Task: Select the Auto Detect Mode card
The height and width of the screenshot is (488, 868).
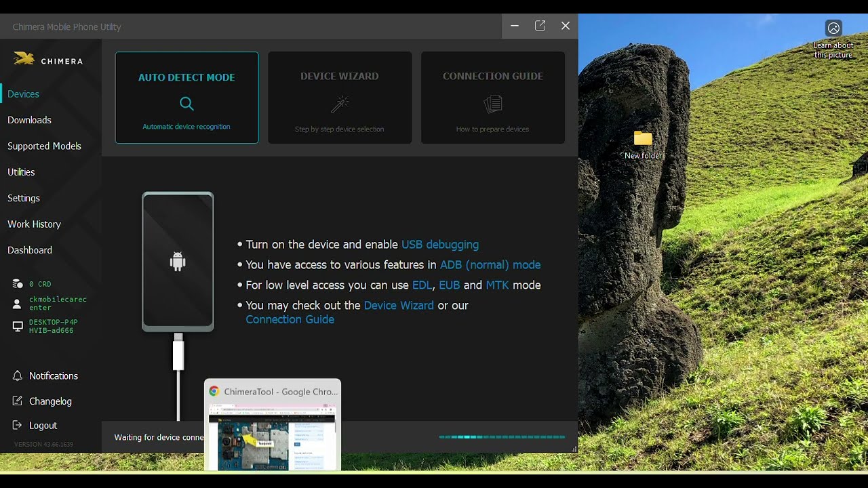Action: [x=186, y=98]
